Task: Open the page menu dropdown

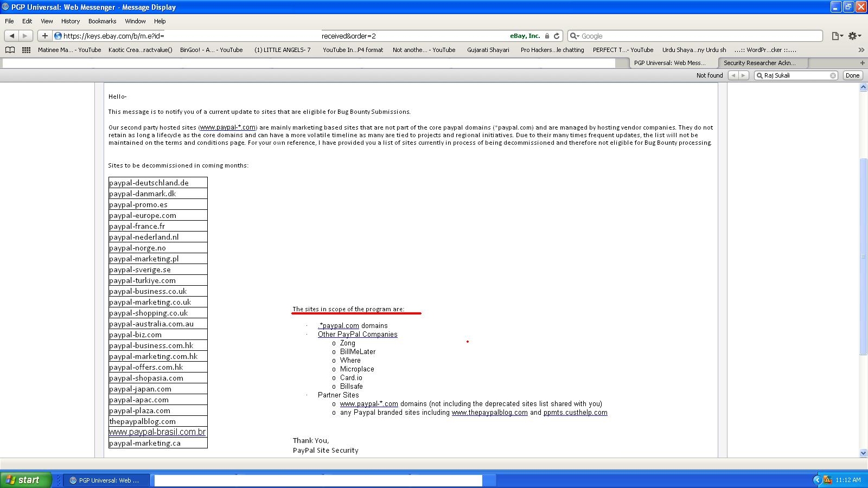Action: [838, 36]
